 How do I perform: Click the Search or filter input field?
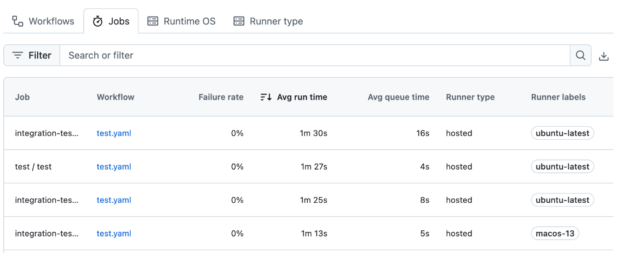coord(315,55)
